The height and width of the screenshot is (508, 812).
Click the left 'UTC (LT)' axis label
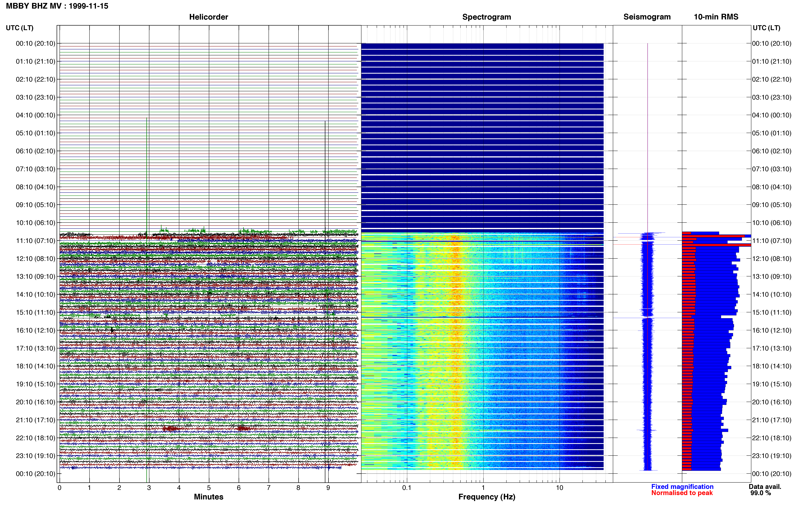[x=19, y=28]
